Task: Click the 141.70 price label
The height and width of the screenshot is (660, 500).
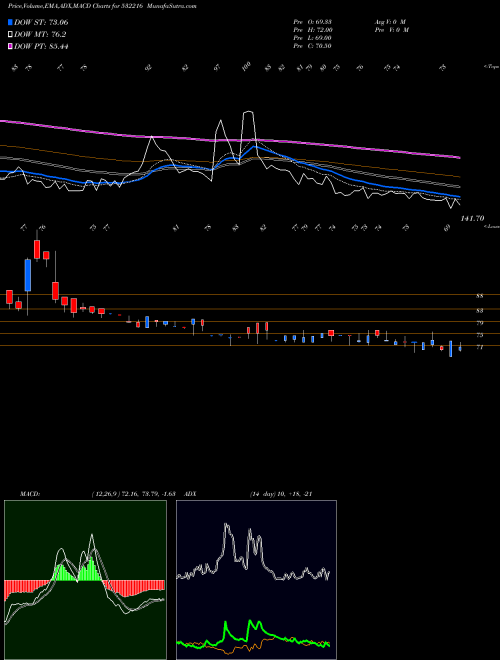Action: 472,218
